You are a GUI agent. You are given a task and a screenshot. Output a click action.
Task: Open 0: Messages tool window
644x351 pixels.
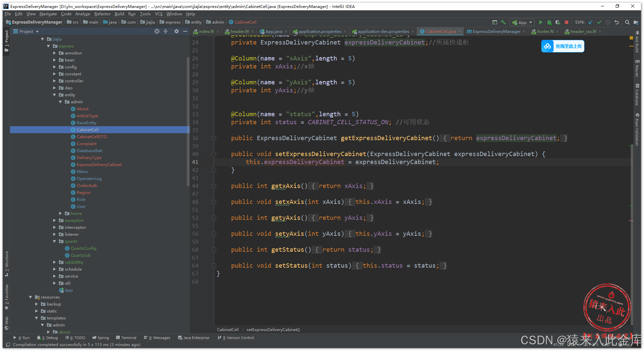pos(157,338)
